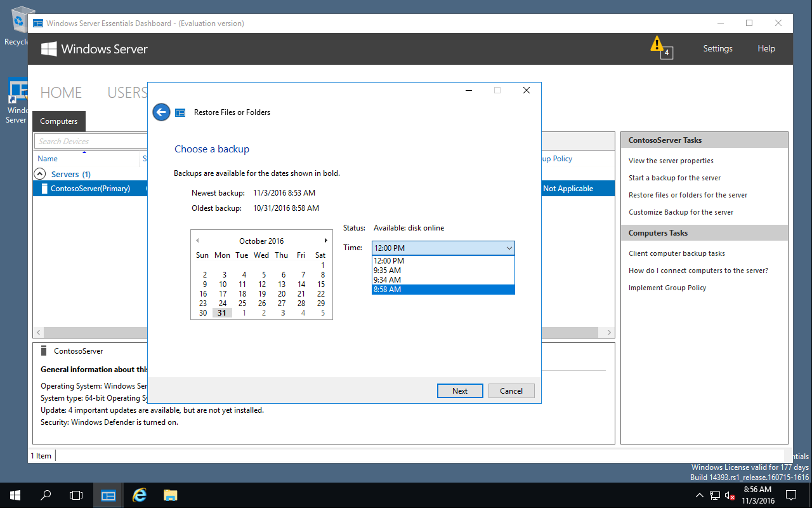Select the Computers sub-tab
This screenshot has width=812, height=508.
[58, 121]
